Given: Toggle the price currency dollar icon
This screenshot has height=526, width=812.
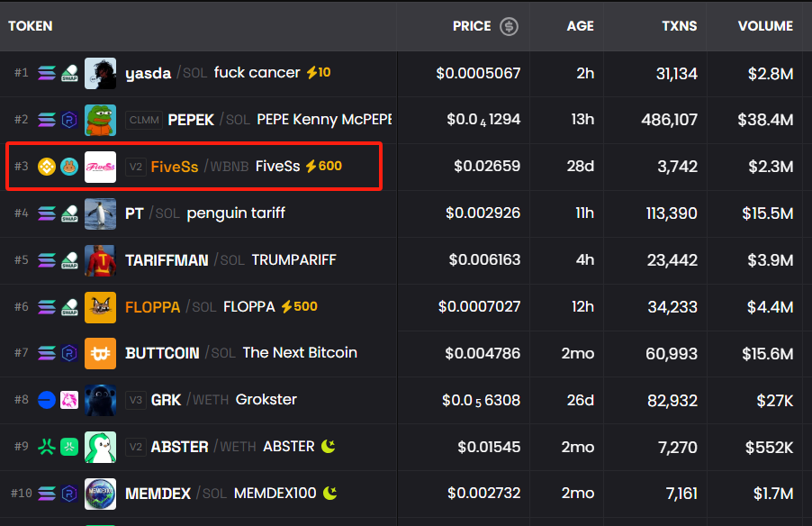Looking at the screenshot, I should 510,26.
